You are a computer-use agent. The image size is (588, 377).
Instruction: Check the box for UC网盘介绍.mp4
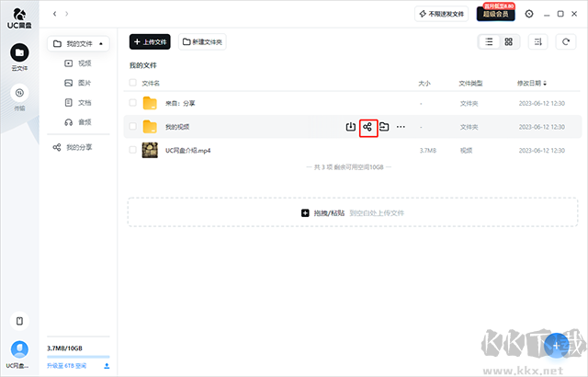pos(133,149)
